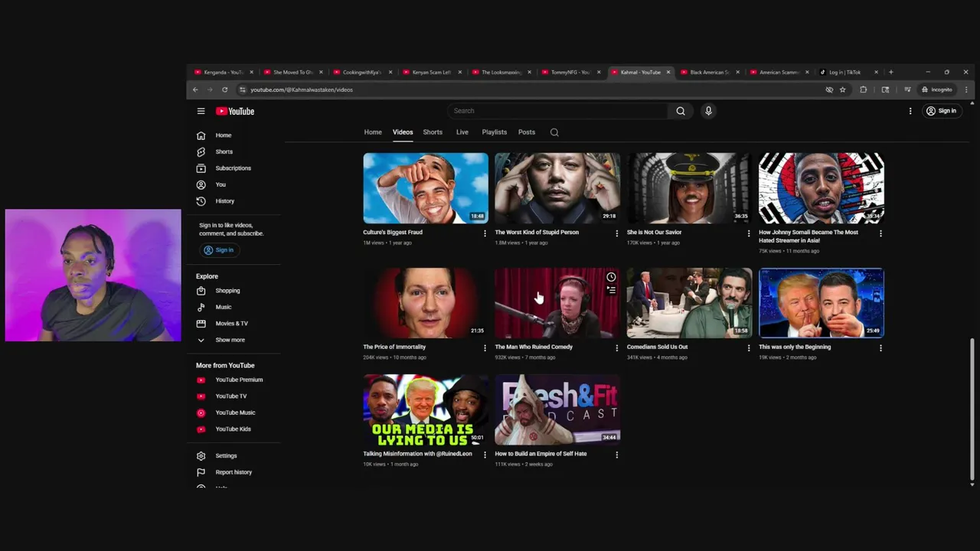
Task: Open Report history in the sidebar
Action: 234,472
